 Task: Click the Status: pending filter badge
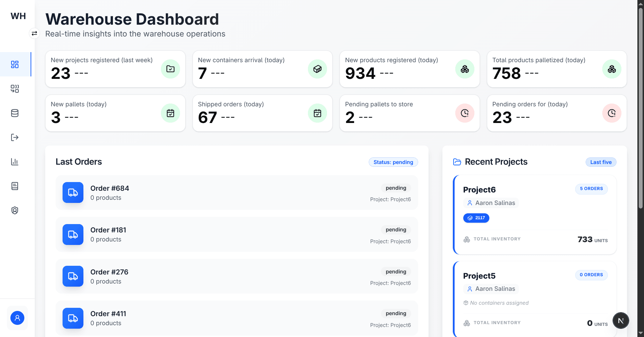coord(393,162)
